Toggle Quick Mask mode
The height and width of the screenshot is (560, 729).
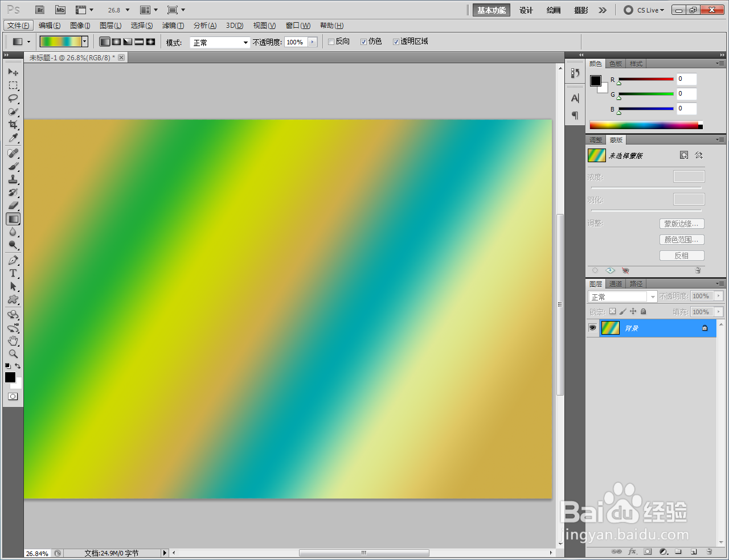[x=13, y=396]
